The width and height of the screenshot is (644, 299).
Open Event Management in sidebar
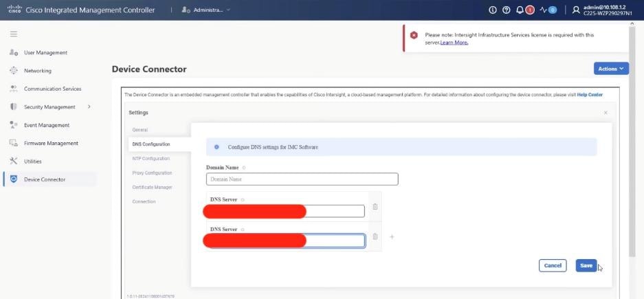[x=47, y=125]
